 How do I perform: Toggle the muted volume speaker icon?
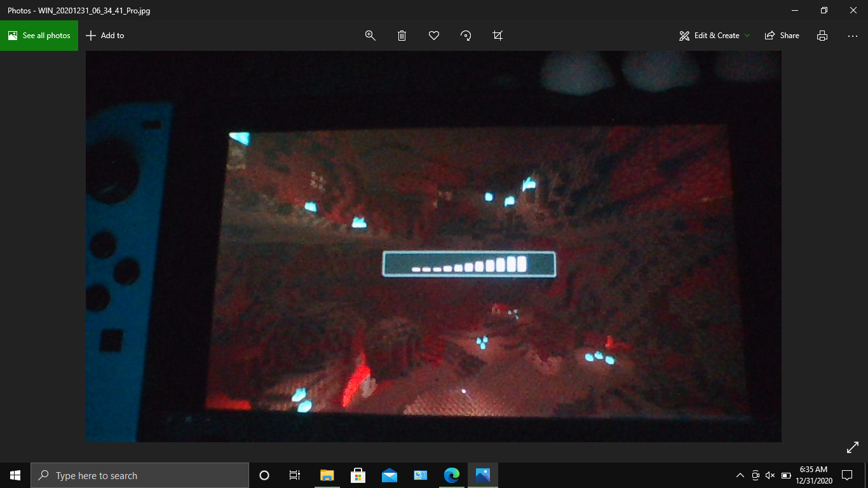(770, 475)
